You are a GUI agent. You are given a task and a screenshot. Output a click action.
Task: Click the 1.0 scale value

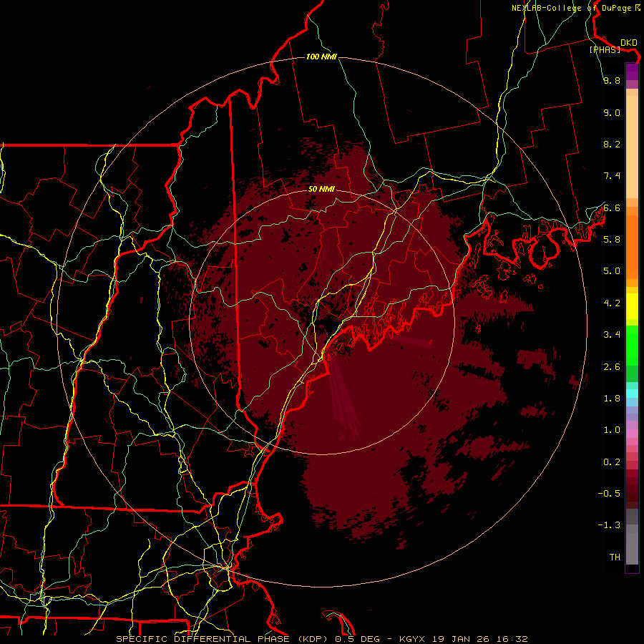pos(612,430)
